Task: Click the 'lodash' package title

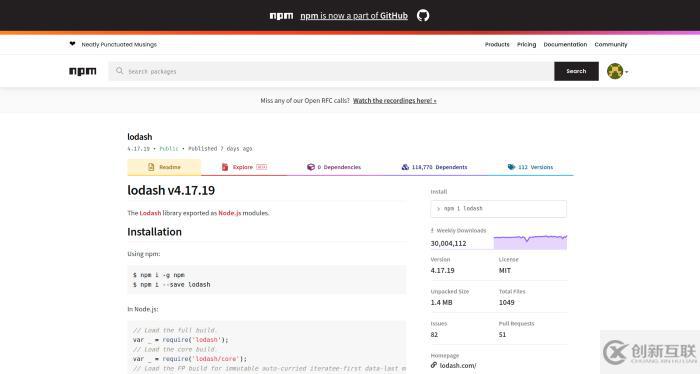Action: (x=140, y=137)
